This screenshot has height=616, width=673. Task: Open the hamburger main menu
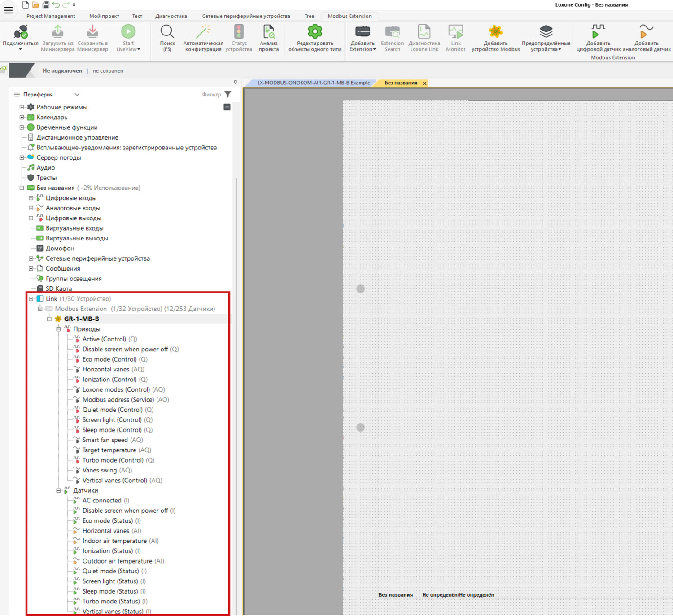(x=9, y=10)
